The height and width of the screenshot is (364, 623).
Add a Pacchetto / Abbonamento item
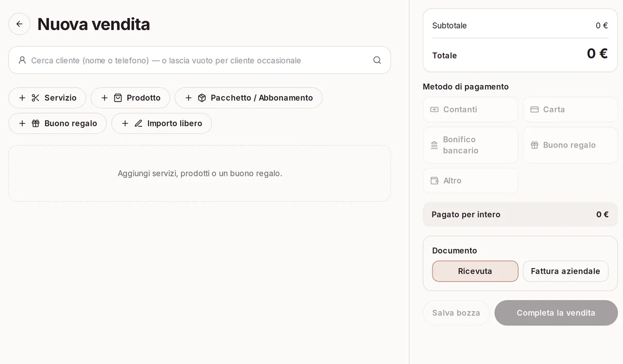248,97
